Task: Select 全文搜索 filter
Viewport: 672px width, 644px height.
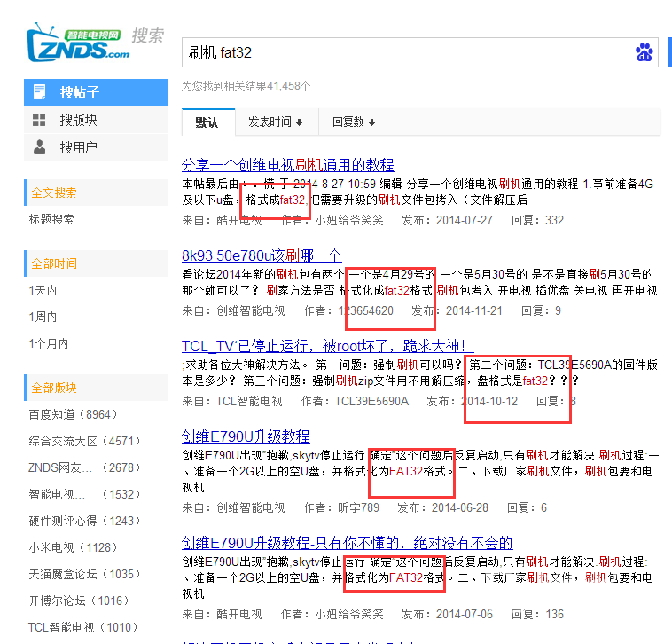Action: point(54,193)
